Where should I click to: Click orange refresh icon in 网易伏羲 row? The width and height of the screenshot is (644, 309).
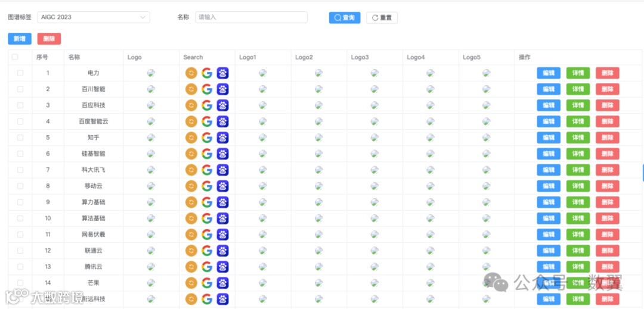[191, 235]
